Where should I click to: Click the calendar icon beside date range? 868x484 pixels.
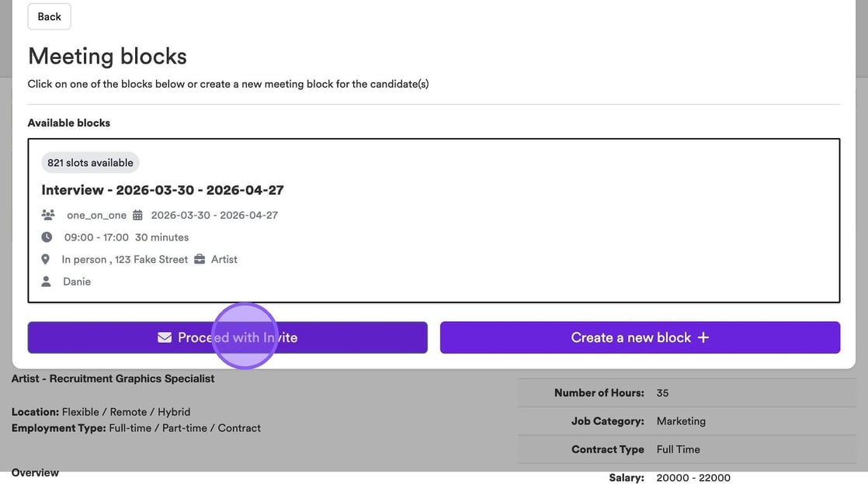click(x=138, y=215)
